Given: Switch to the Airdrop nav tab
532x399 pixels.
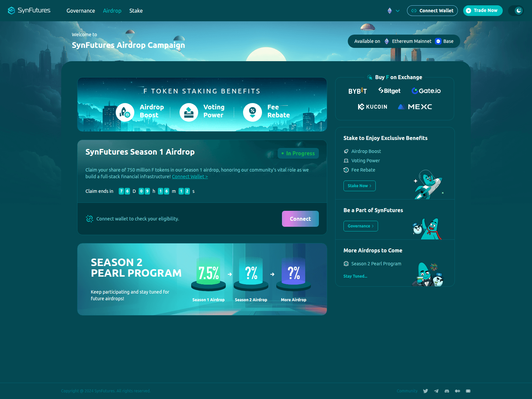Looking at the screenshot, I should pyautogui.click(x=112, y=11).
